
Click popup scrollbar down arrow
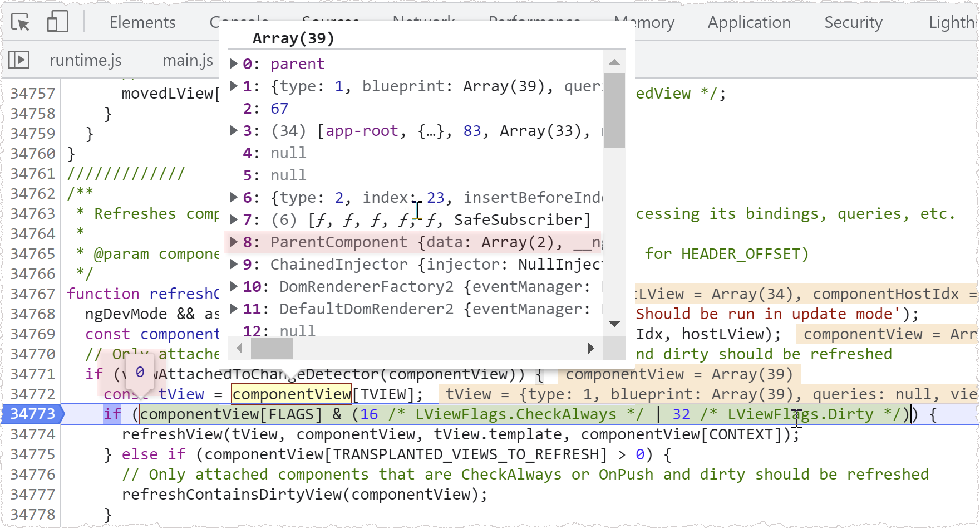(614, 324)
